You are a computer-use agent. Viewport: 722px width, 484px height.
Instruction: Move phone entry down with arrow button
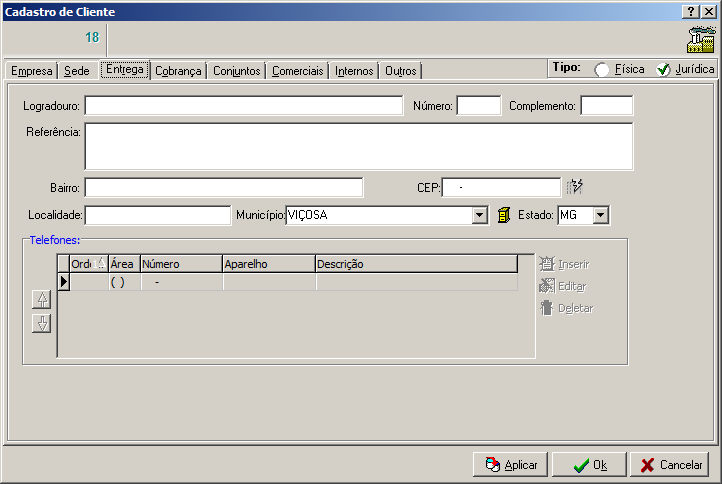[x=41, y=323]
